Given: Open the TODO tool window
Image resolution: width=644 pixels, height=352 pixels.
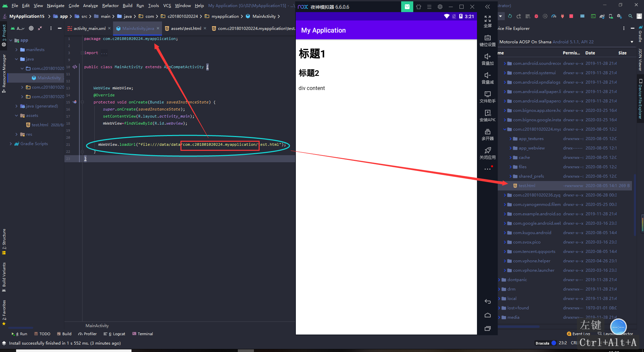Looking at the screenshot, I should pyautogui.click(x=42, y=334).
